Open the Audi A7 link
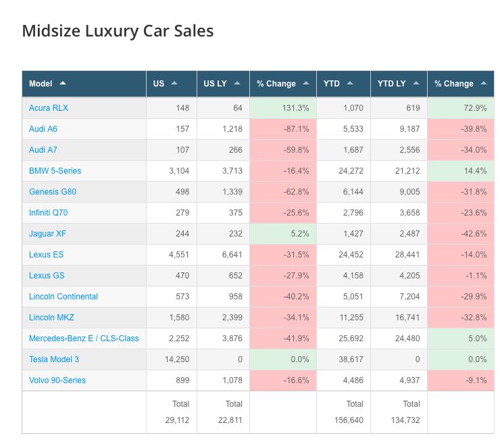 [43, 150]
